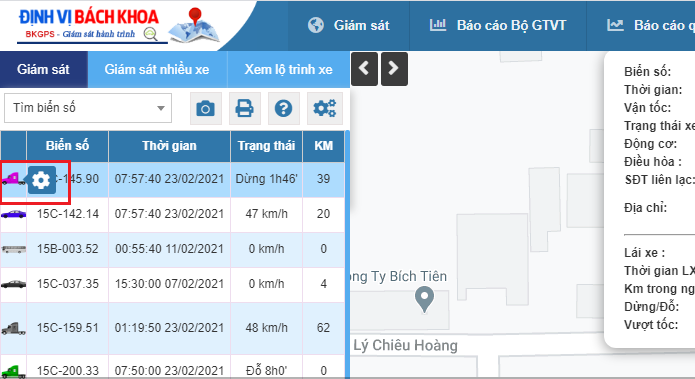This screenshot has width=695, height=379.
Task: Click the Định Vị Bách Khoa logo
Action: click(x=119, y=25)
